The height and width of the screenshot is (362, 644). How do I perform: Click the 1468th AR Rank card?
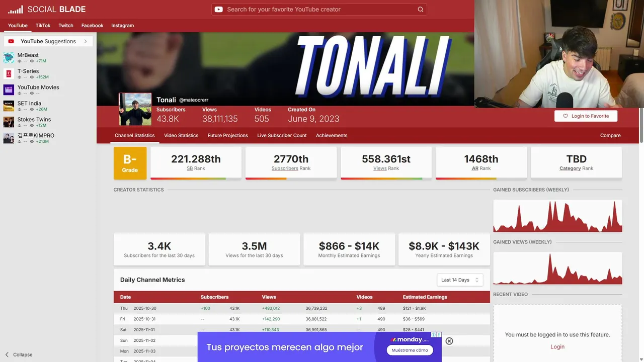[481, 163]
